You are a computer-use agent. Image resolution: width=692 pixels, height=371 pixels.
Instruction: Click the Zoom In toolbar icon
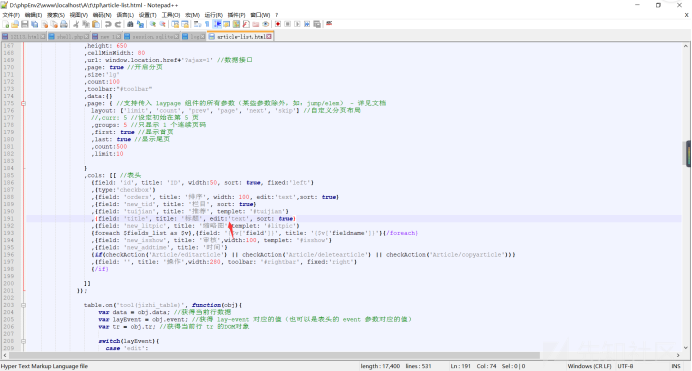click(x=153, y=24)
